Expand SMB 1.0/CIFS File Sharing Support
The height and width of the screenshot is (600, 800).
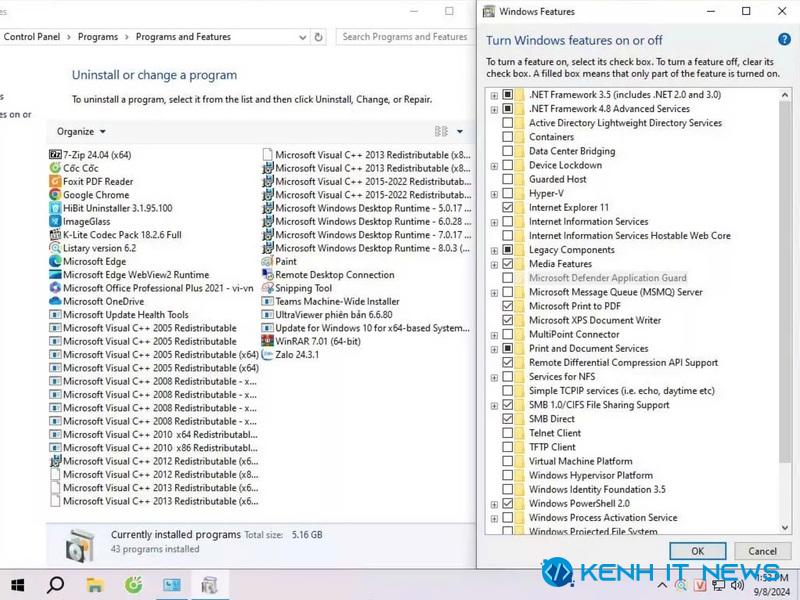pyautogui.click(x=494, y=406)
